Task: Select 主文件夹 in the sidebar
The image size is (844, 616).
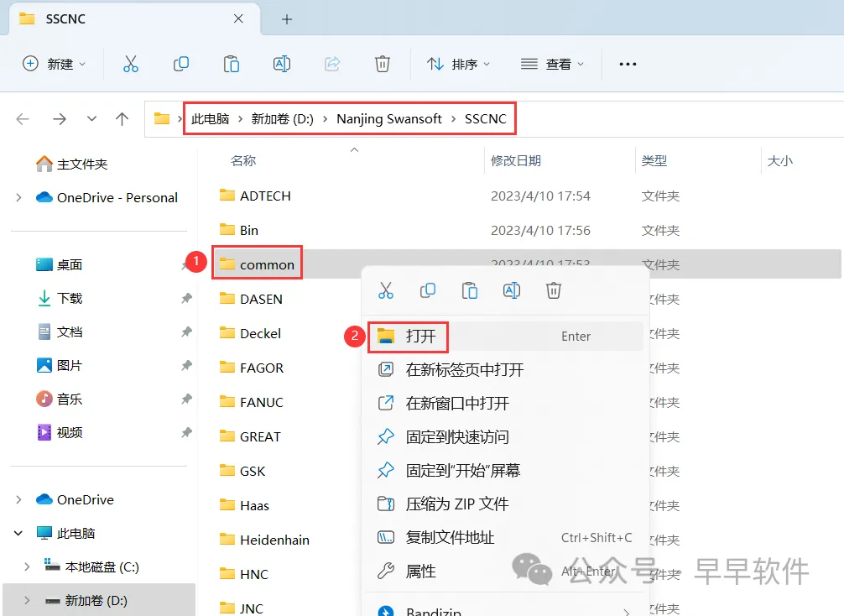Action: [x=71, y=164]
